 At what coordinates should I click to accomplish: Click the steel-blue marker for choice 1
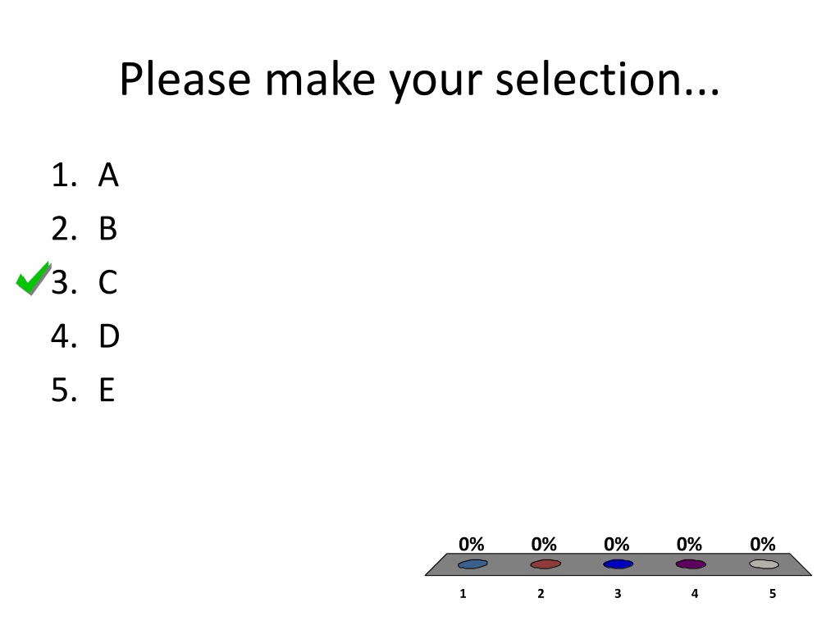472,564
